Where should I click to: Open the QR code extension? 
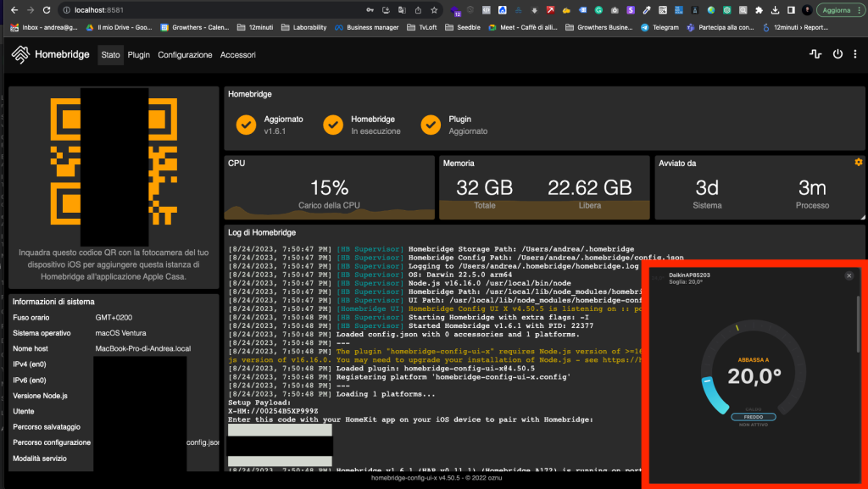pos(663,10)
